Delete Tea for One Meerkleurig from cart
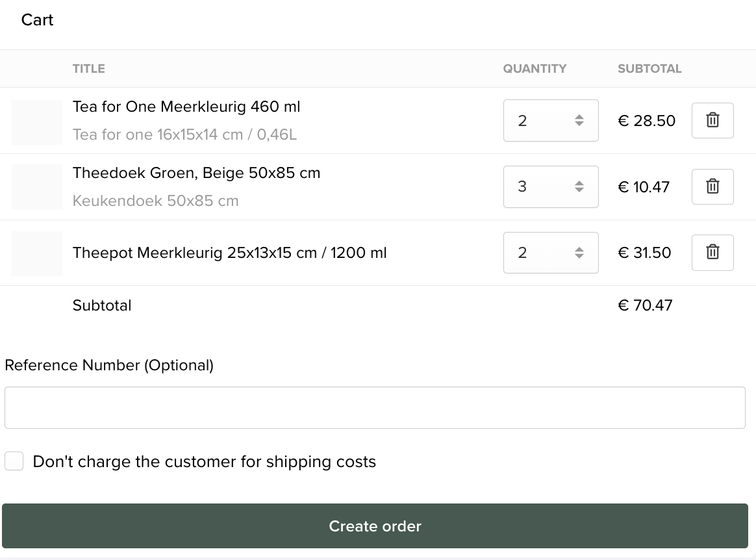Screen dimensions: 756x560 712,120
